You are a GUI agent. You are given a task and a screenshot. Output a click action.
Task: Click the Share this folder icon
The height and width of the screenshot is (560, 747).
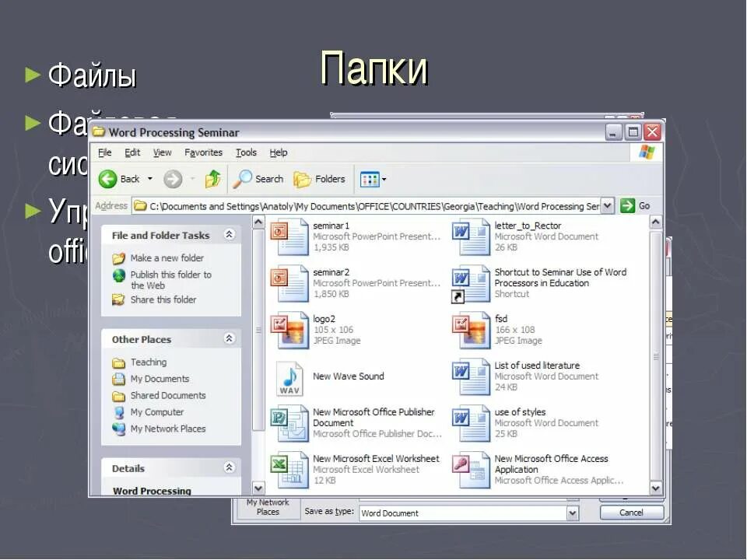[x=118, y=299]
